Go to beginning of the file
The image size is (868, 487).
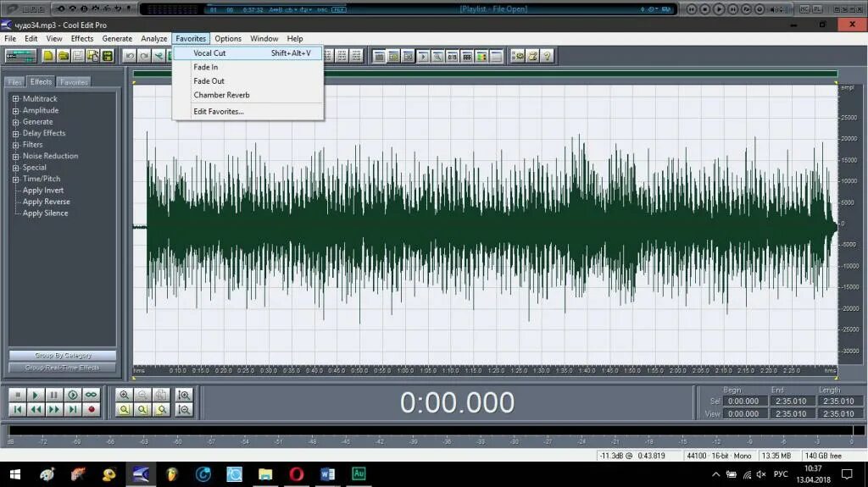tap(17, 410)
